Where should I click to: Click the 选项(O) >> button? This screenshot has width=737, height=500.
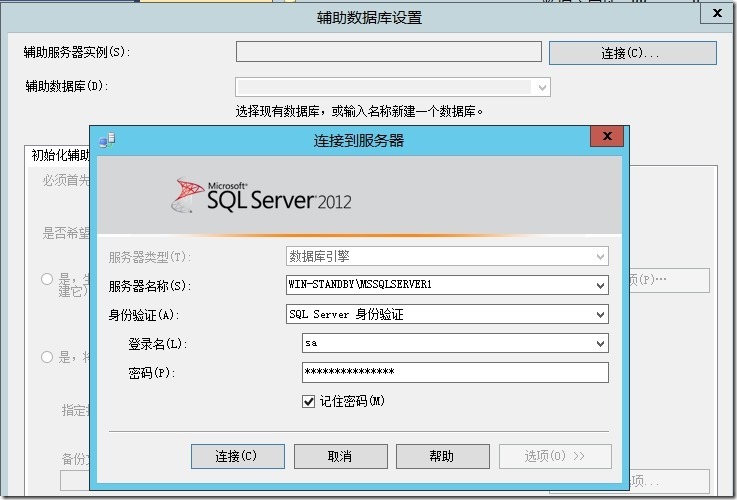554,456
